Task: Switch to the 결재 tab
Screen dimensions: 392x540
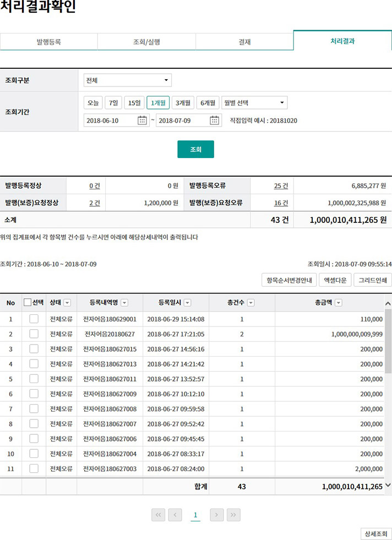Action: coord(244,42)
